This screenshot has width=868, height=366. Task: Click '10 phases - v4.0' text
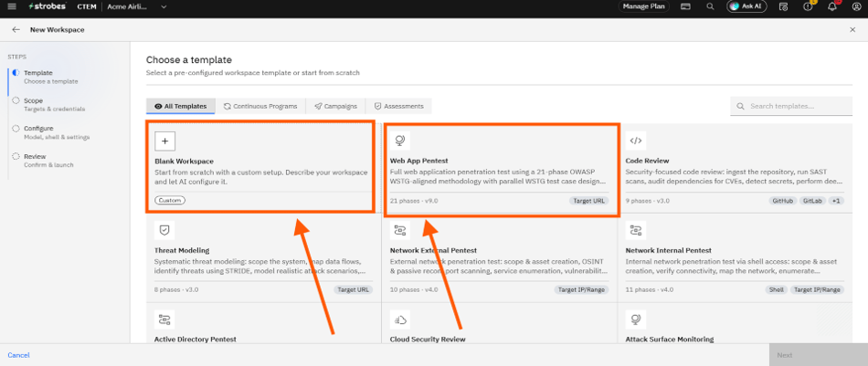coord(414,289)
